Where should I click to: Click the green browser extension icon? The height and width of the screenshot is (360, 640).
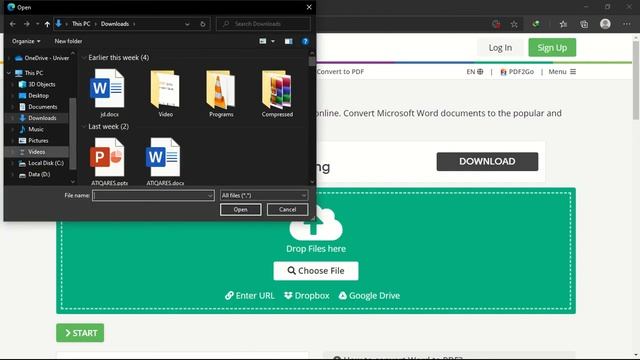click(536, 24)
